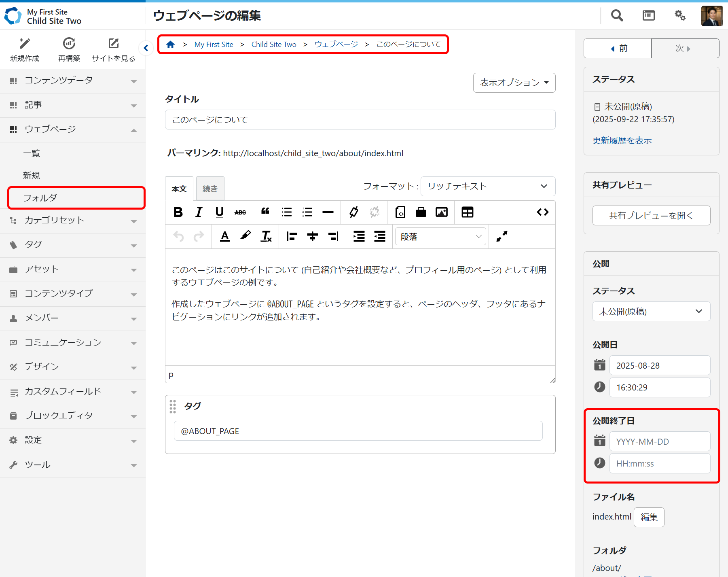Open the 更新履歴を表示 link

622,140
